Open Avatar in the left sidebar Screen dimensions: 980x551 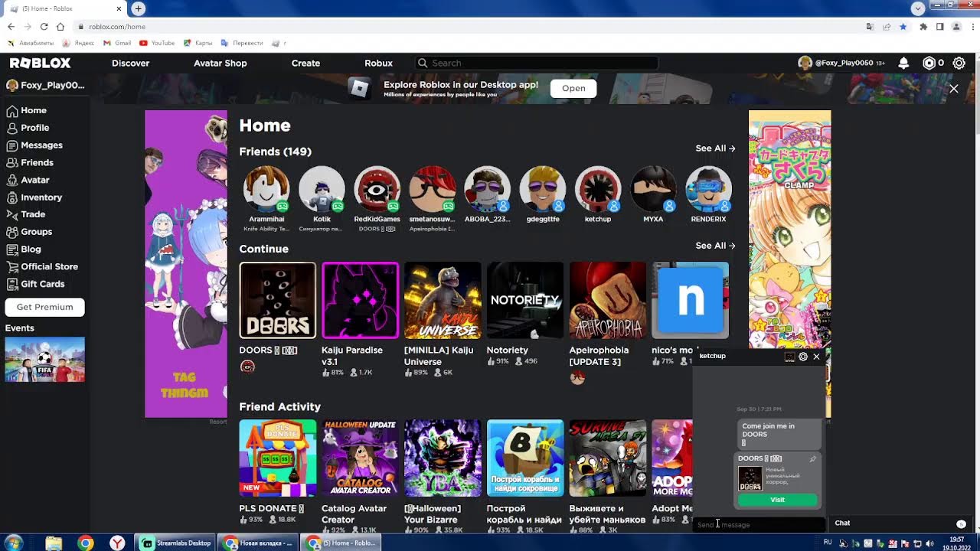[28, 180]
